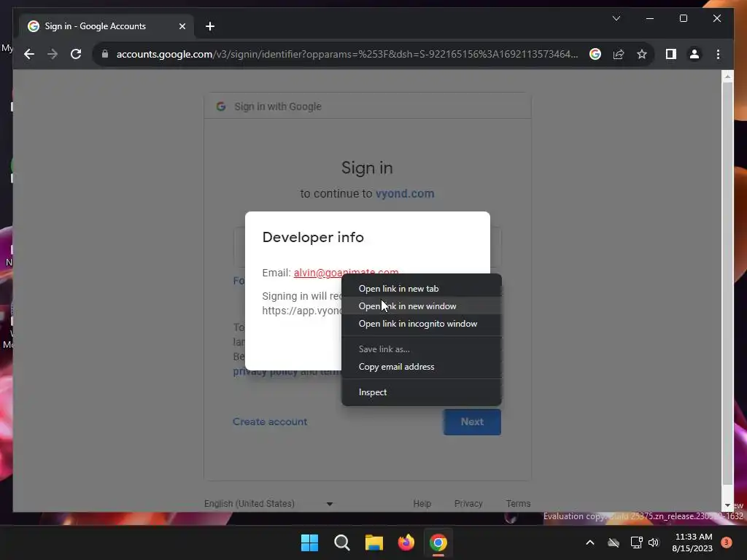Screen dimensions: 747x560
Task: Click Create account
Action: pos(270,421)
